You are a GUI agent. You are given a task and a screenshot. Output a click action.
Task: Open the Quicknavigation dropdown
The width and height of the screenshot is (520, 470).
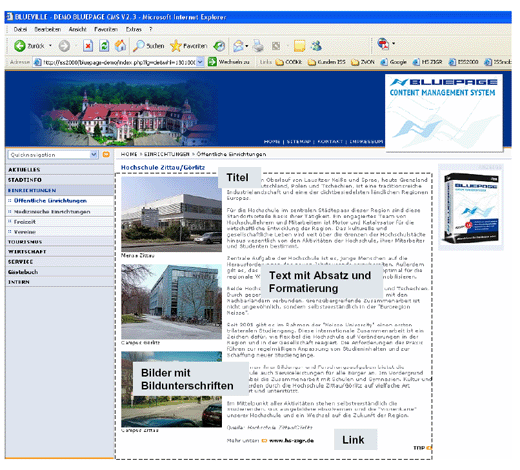click(53, 155)
